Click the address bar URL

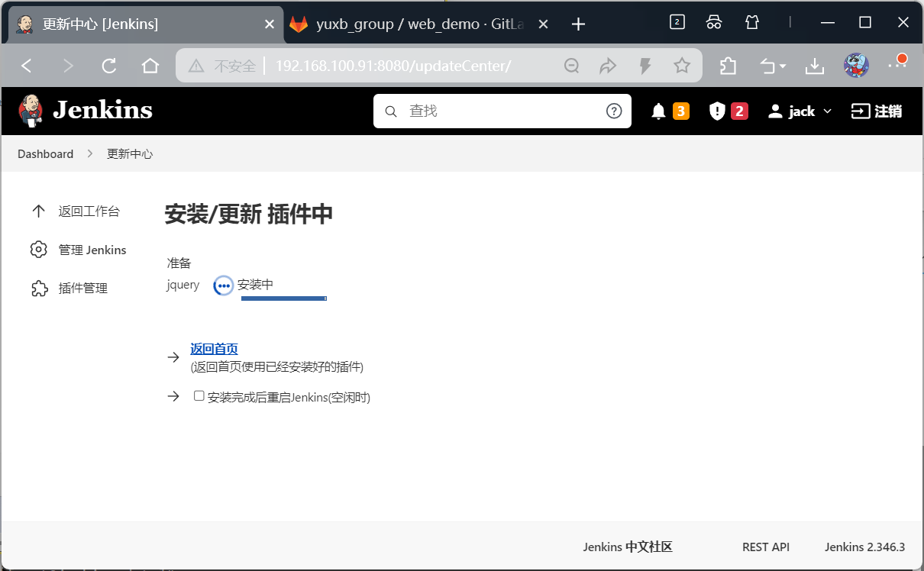click(x=393, y=66)
